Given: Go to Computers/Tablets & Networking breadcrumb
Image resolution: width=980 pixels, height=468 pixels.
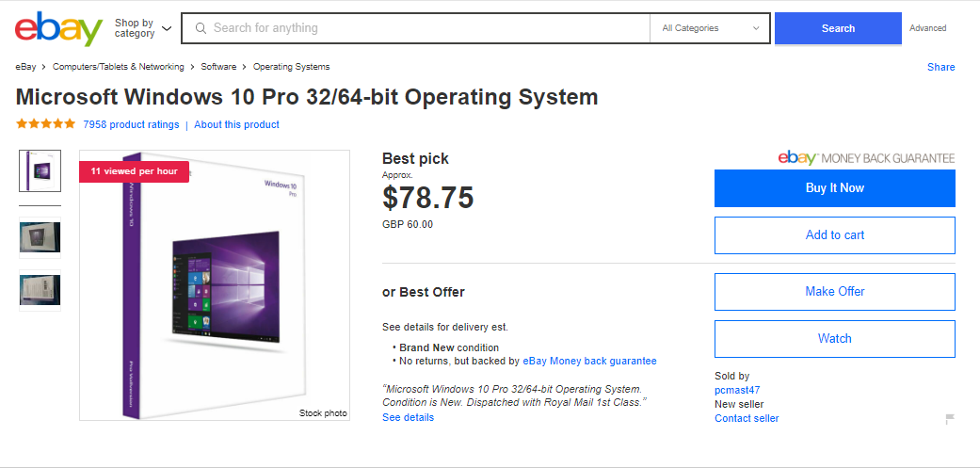Looking at the screenshot, I should (x=120, y=67).
